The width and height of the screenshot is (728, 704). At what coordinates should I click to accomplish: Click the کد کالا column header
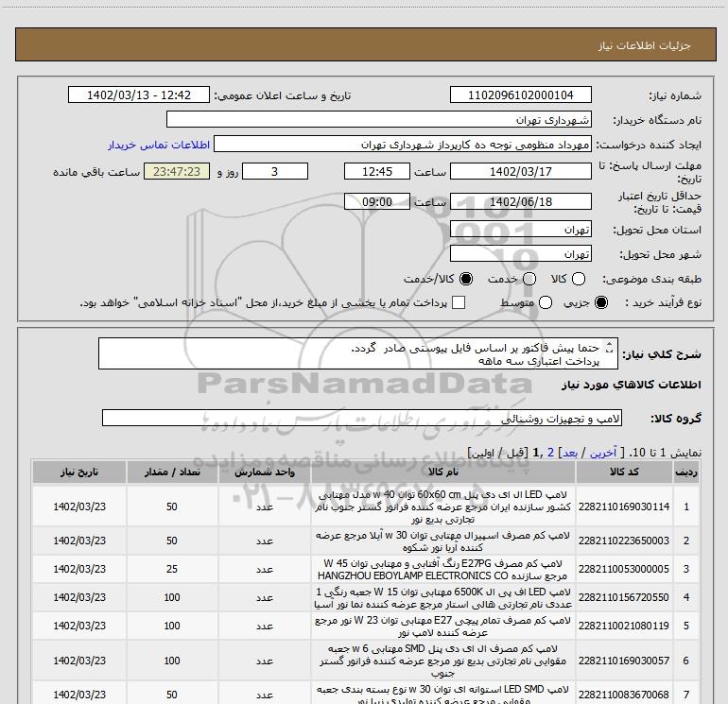(x=624, y=472)
